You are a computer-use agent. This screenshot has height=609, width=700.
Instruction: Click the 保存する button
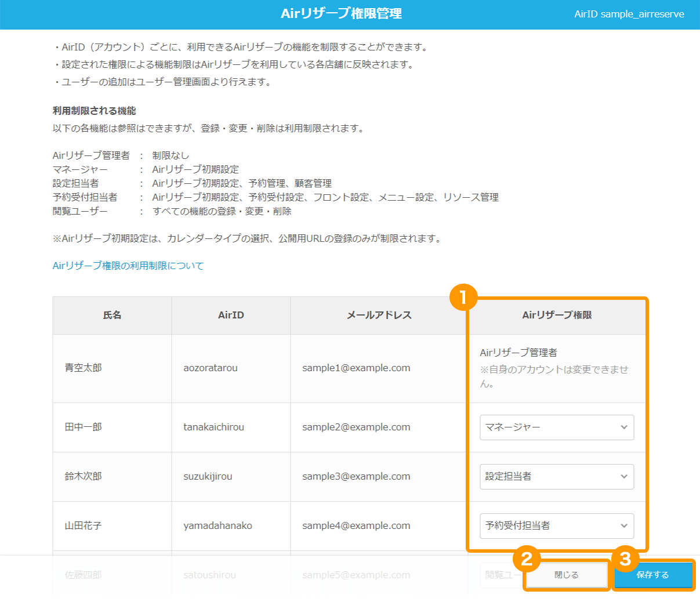(x=653, y=575)
